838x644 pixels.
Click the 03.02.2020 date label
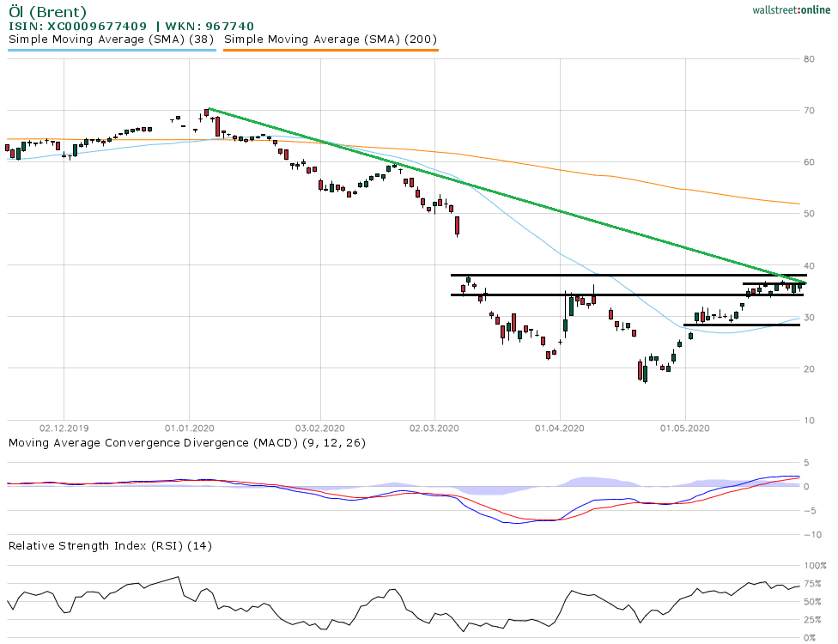pyautogui.click(x=320, y=427)
